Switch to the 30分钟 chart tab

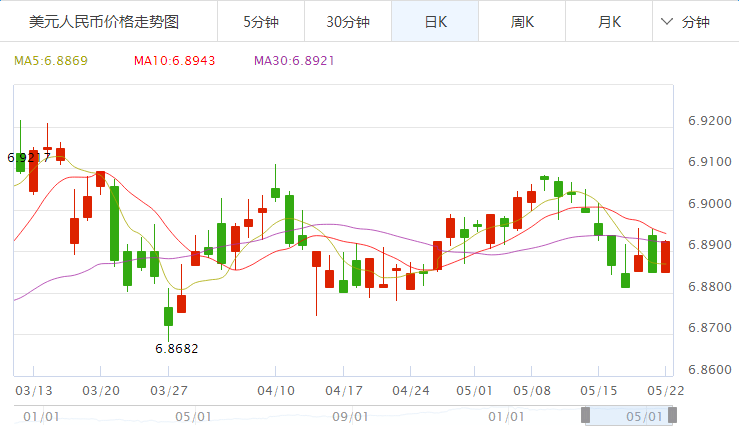click(348, 22)
